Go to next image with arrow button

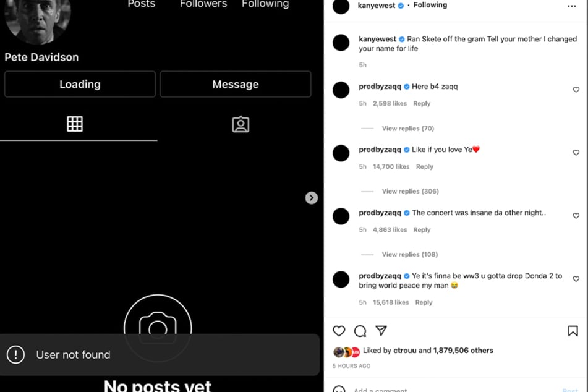pyautogui.click(x=311, y=198)
